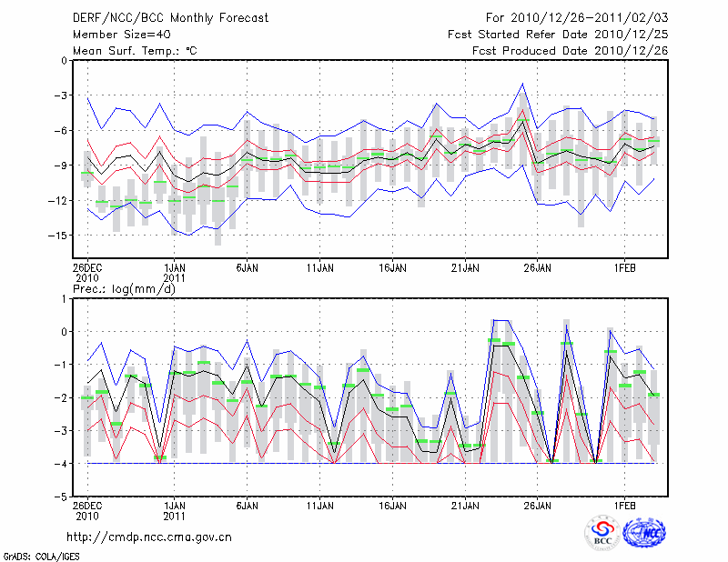Click 1FEB tick label under temperature chart
Viewport: 728px width, 562px height.
pyautogui.click(x=624, y=269)
